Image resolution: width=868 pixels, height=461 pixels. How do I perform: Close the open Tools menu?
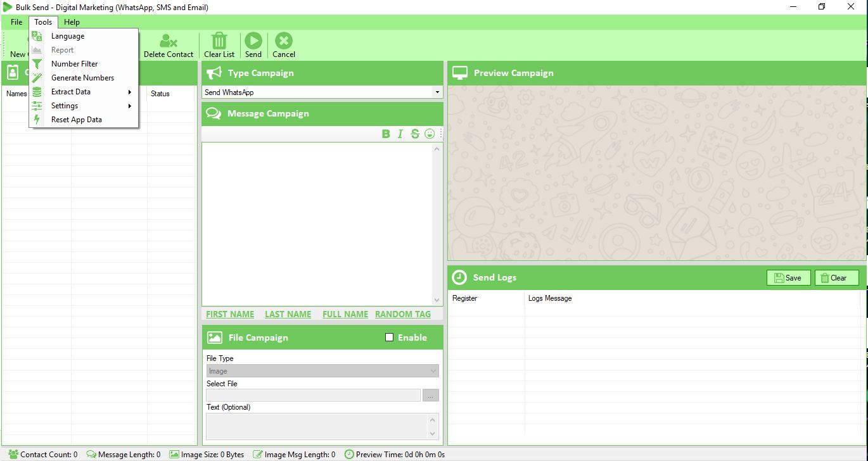(x=43, y=22)
